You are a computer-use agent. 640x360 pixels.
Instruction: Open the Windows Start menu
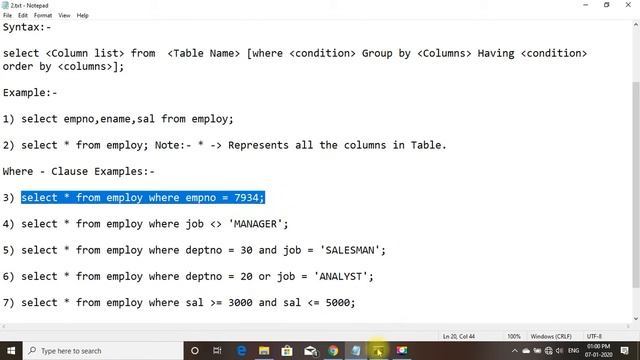coord(11,351)
